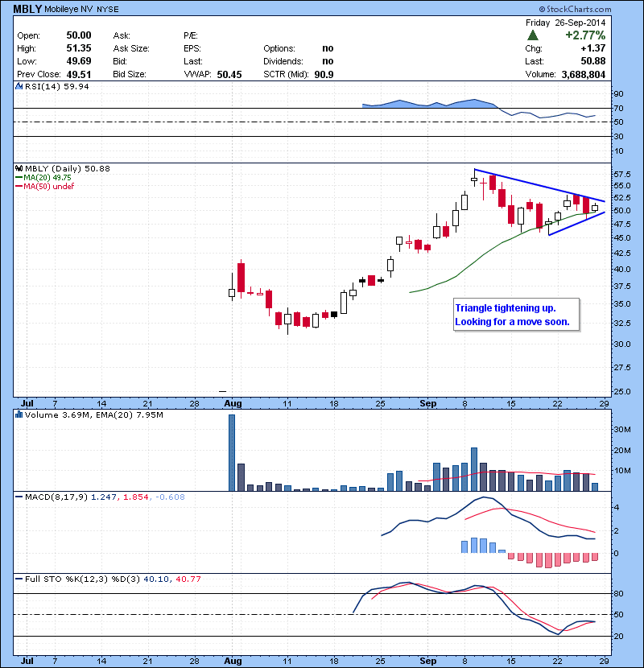Click the candlestick icon beside MBLY (Daily)
Viewport: 644px width, 668px height.
click(x=19, y=169)
